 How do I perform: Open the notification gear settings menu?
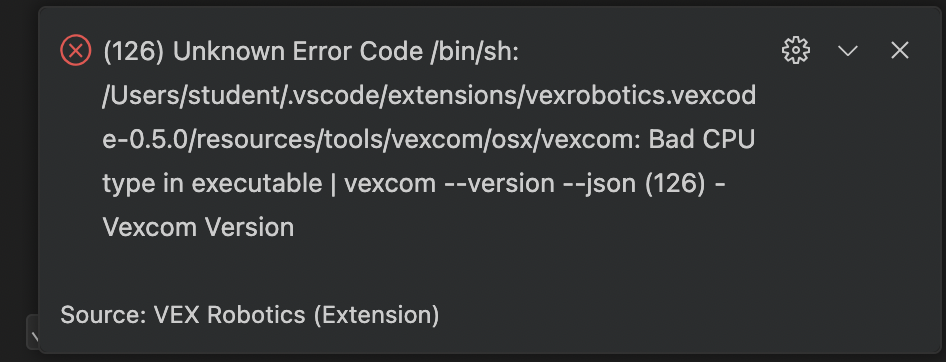click(x=796, y=51)
